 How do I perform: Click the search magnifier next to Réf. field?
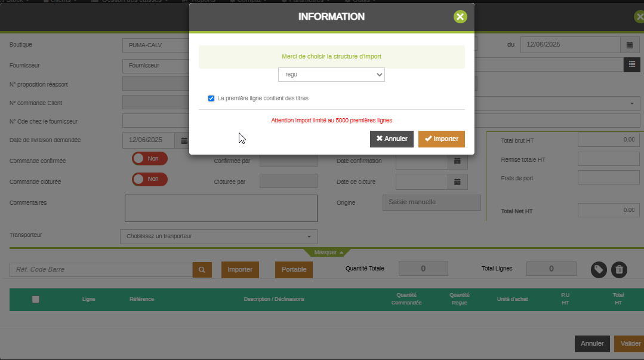pos(202,270)
